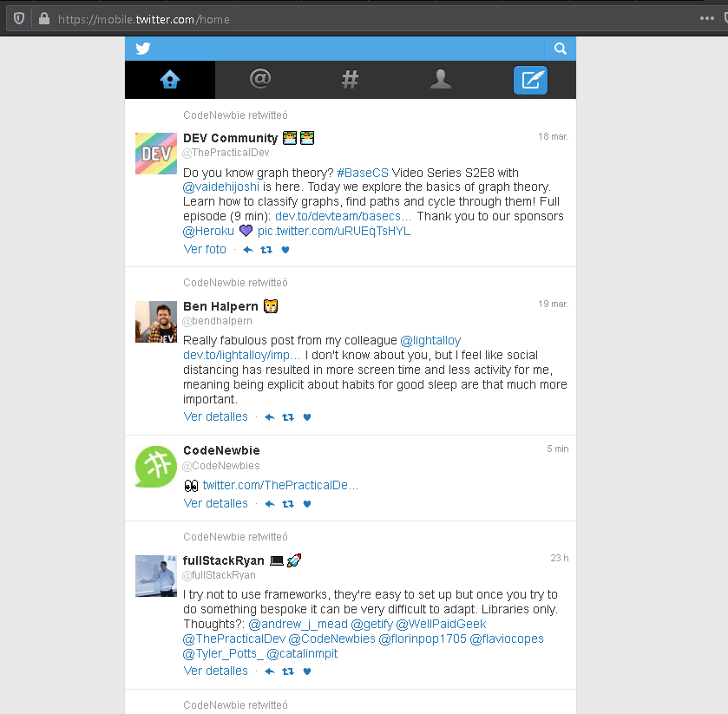The image size is (728, 714).
Task: Retweet Ben Halpern's tweet
Action: coord(288,417)
